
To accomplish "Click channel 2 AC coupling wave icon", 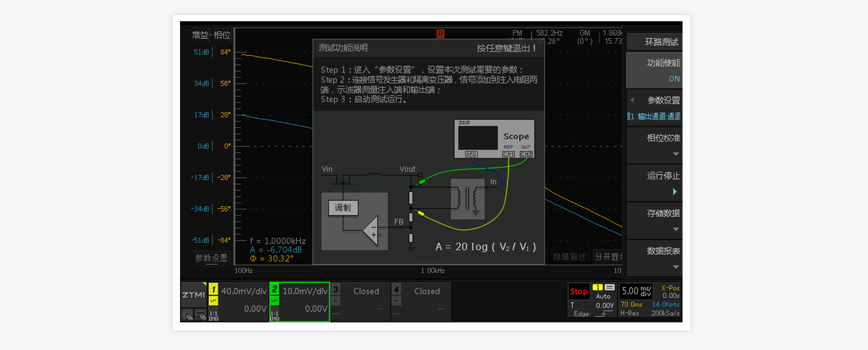I will tap(275, 301).
